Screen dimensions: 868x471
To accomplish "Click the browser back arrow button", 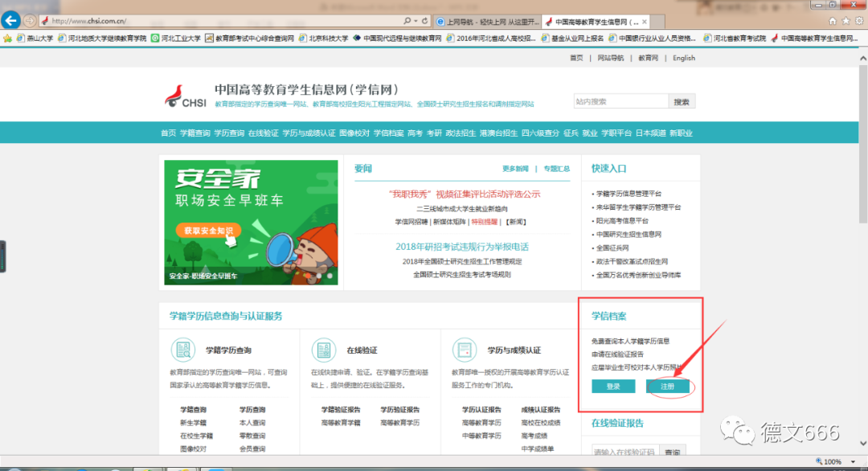I will [10, 20].
